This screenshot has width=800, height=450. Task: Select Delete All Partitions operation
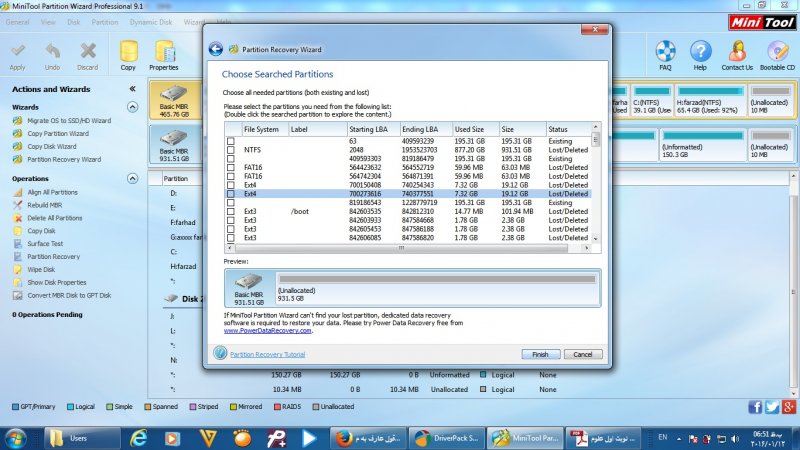[55, 218]
